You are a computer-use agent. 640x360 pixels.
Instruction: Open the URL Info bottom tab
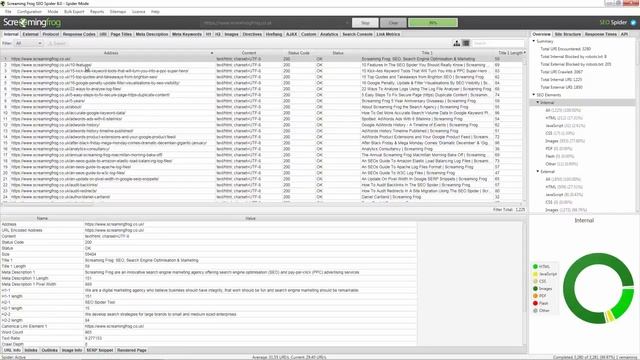coord(12,350)
